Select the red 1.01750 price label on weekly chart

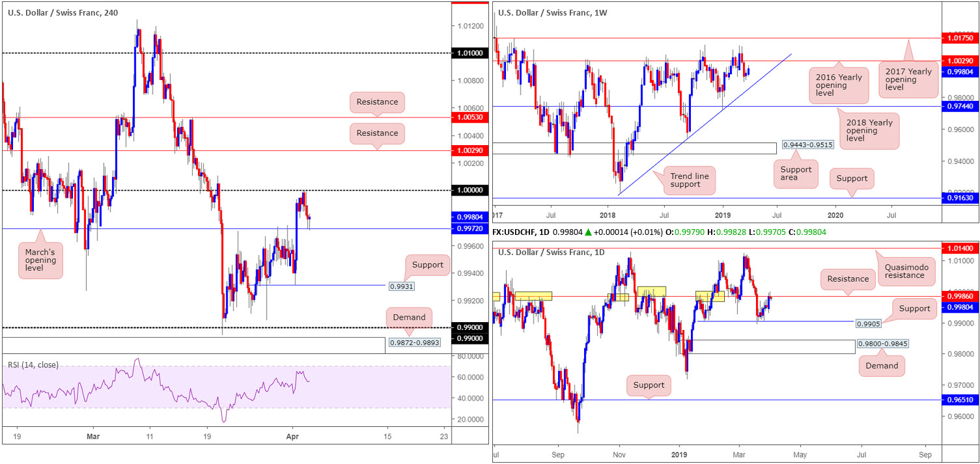[960, 39]
